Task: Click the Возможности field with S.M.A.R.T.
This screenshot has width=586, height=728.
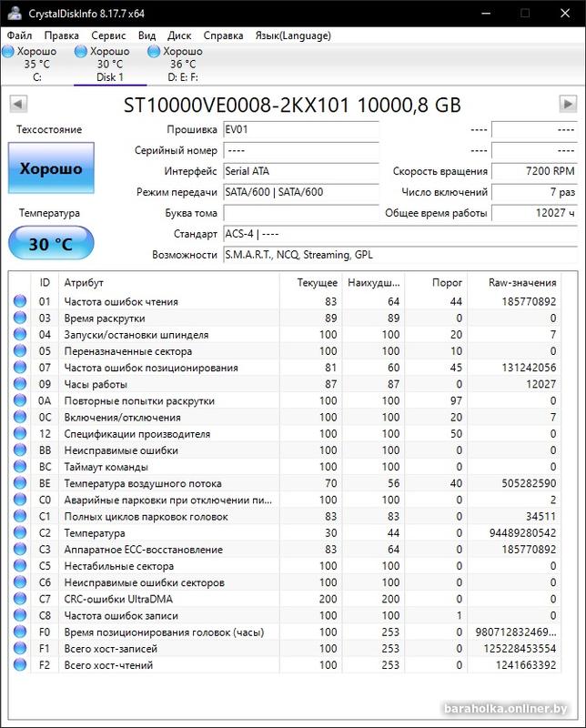Action: pos(400,255)
